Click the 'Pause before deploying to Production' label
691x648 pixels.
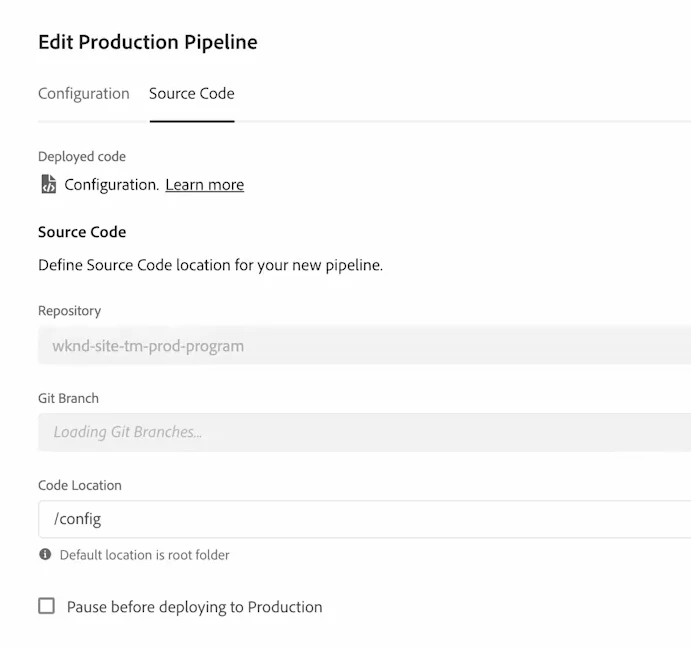[195, 607]
